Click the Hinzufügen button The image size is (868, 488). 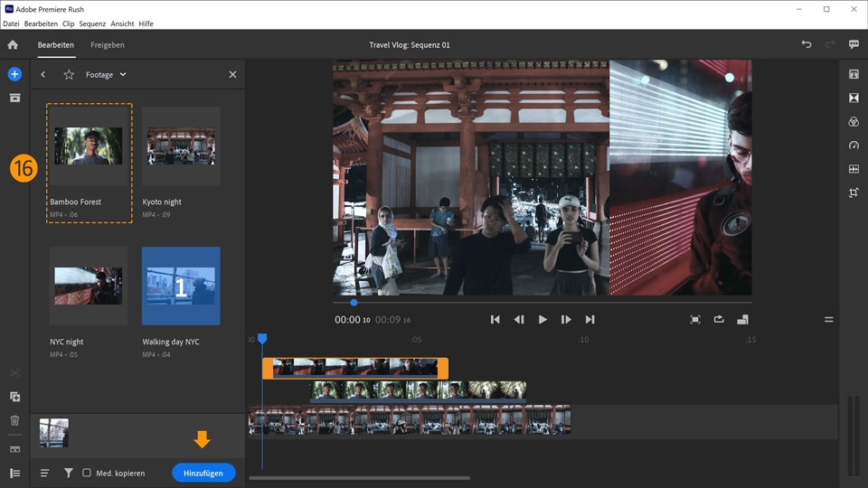[203, 473]
